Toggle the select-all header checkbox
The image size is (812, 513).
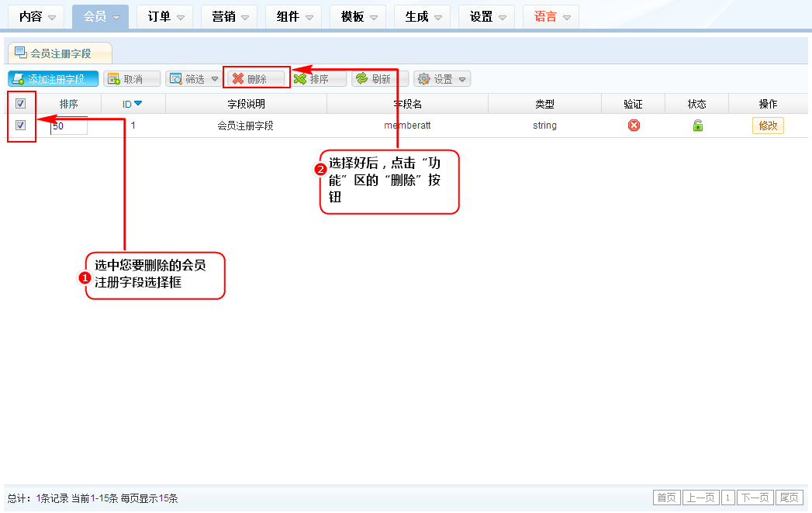pos(21,104)
